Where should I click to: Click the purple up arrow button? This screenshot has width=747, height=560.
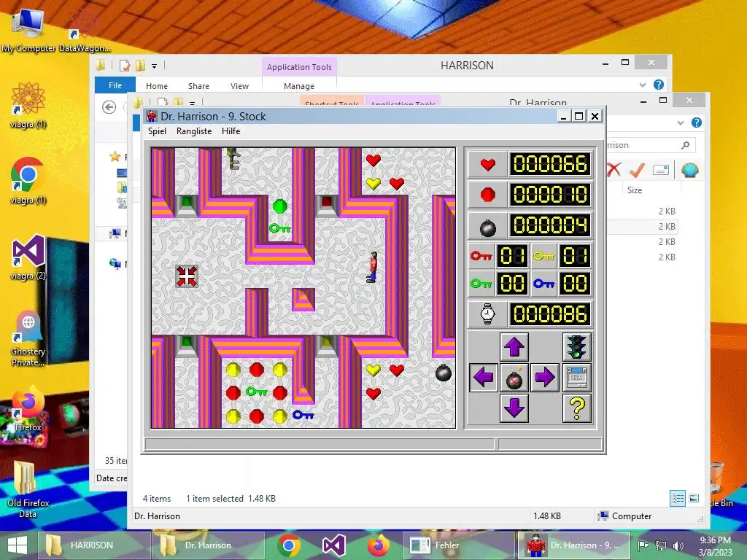514,346
